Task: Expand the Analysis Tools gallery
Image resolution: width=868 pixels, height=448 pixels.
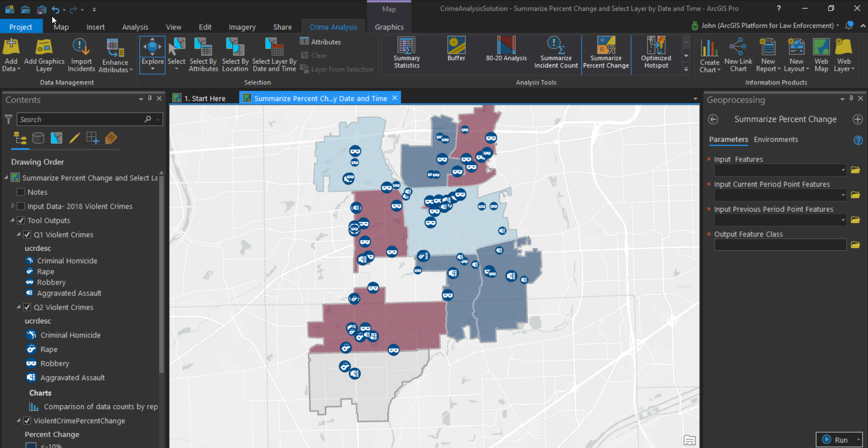Action: pos(686,69)
